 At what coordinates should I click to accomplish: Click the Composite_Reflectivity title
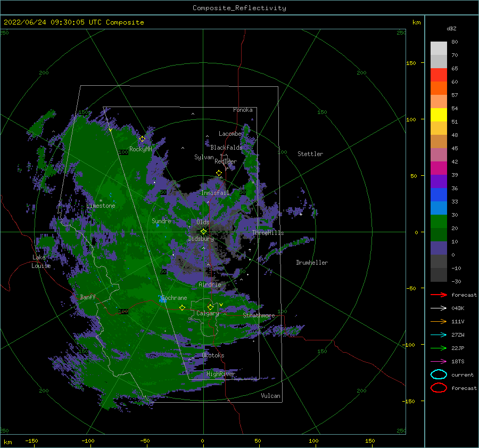click(239, 8)
